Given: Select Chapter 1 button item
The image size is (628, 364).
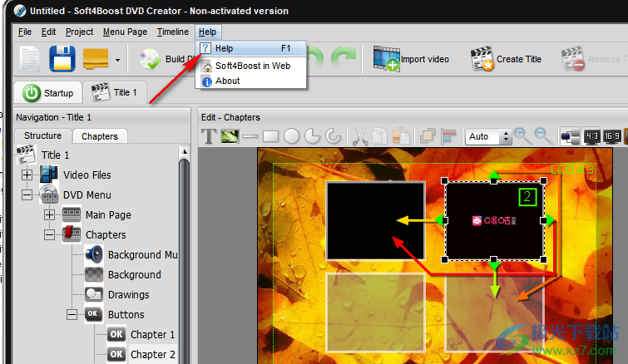Looking at the screenshot, I should 152,335.
